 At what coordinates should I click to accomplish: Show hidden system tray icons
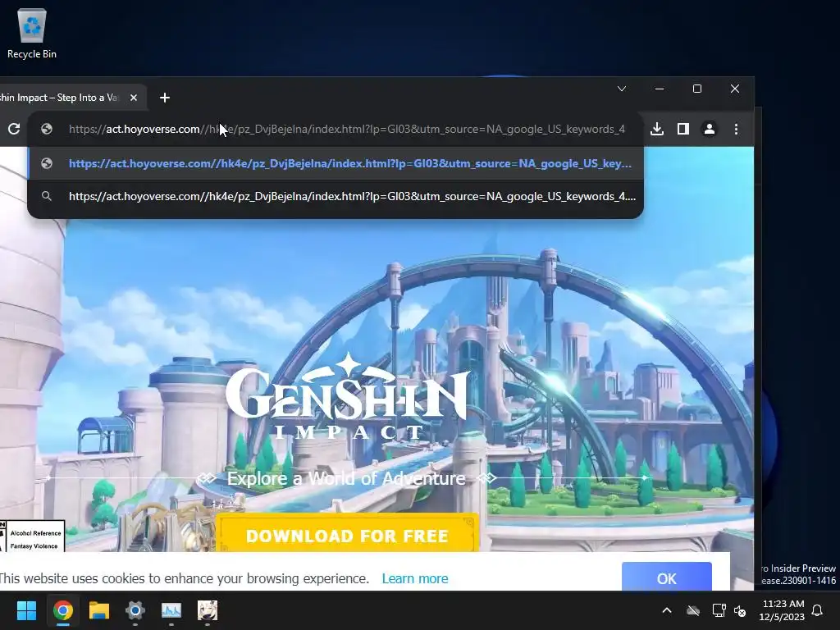pyautogui.click(x=667, y=610)
